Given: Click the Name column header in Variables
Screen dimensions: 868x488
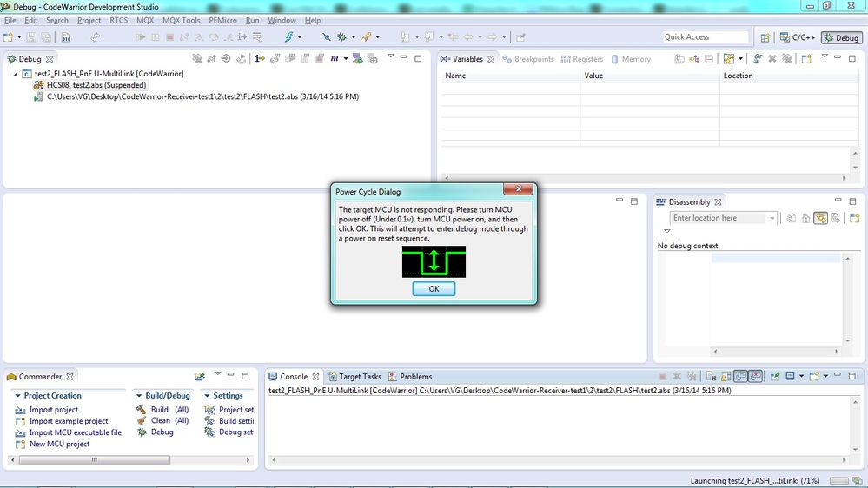Looking at the screenshot, I should [x=511, y=76].
